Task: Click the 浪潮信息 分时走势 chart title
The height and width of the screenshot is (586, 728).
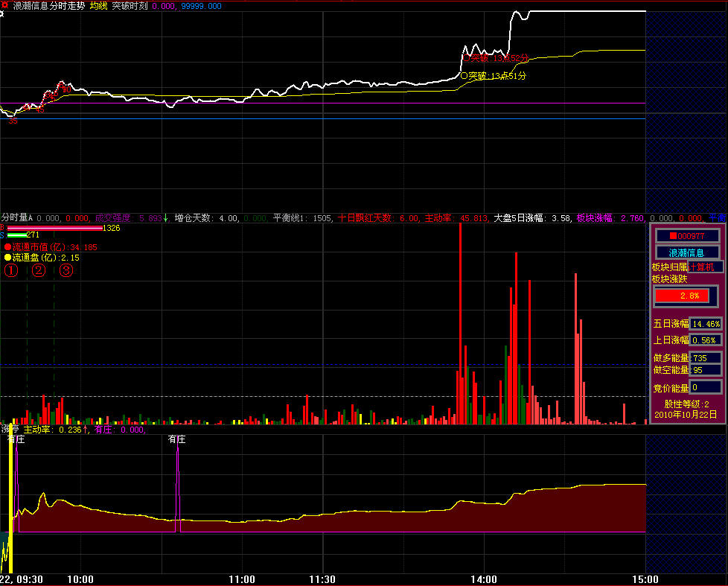Action: [48, 6]
